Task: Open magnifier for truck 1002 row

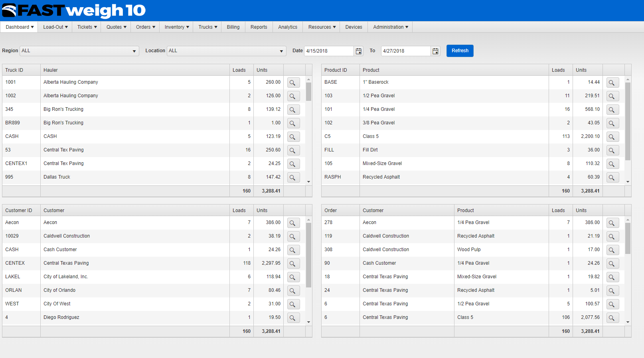Action: pos(293,96)
